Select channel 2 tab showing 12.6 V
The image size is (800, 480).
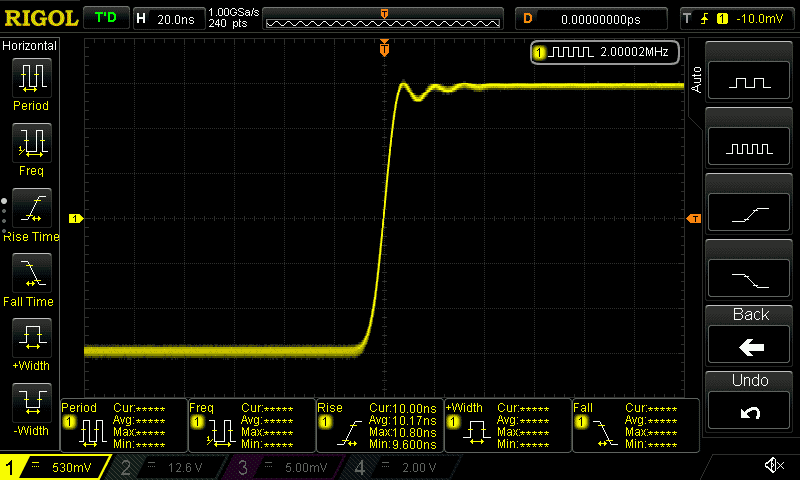[x=168, y=467]
